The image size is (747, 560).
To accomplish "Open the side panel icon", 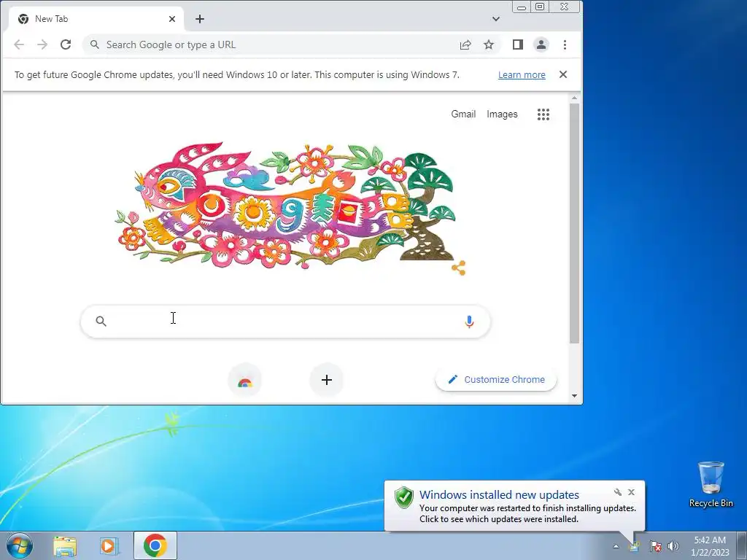I will click(x=518, y=44).
